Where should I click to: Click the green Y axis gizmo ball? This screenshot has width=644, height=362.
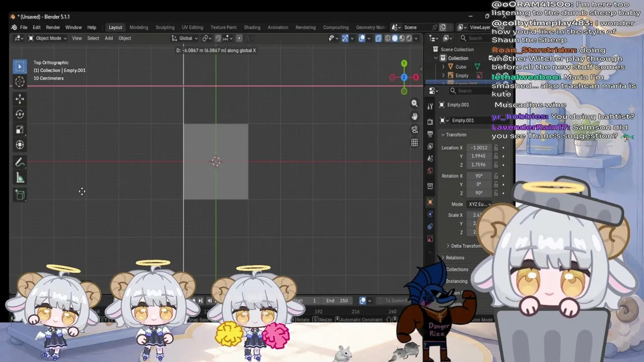click(404, 64)
